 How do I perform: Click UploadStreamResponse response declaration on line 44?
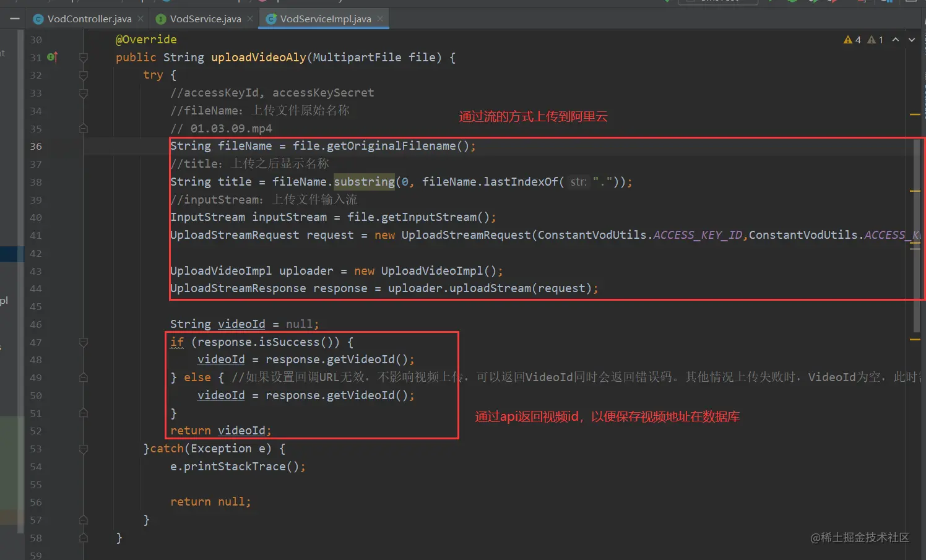pos(269,288)
